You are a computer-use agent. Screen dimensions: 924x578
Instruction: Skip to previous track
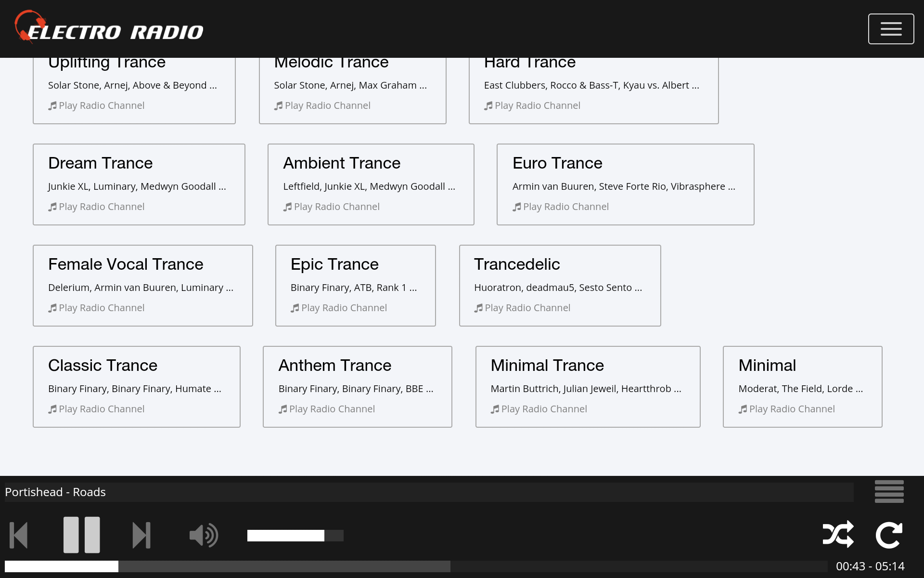coord(19,535)
